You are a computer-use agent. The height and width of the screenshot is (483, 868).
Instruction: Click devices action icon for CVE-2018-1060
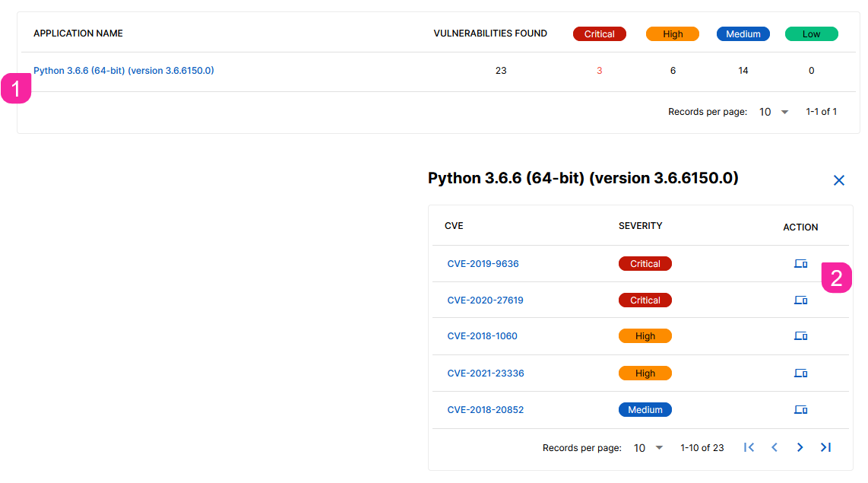800,335
